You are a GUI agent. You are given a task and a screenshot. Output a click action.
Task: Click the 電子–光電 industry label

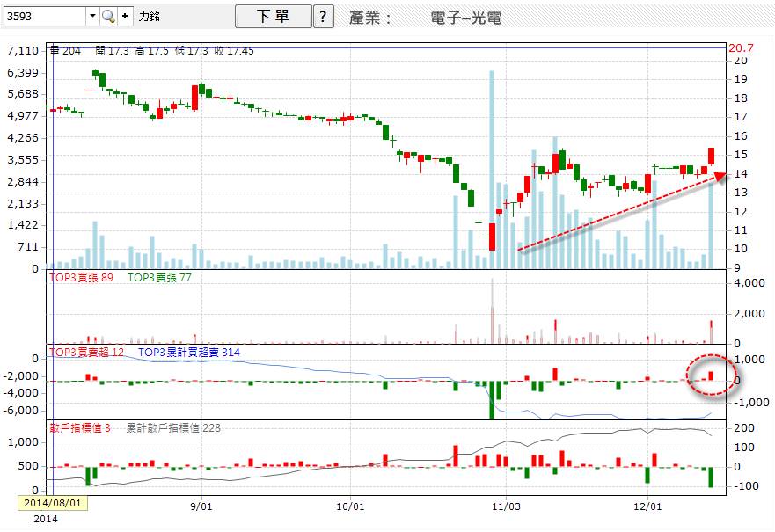pos(472,17)
